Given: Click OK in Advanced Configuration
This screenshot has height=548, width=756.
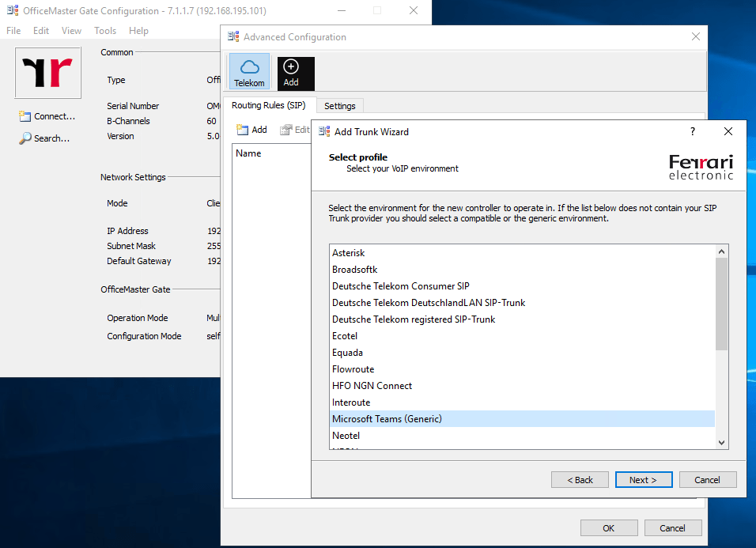Looking at the screenshot, I should [x=609, y=527].
